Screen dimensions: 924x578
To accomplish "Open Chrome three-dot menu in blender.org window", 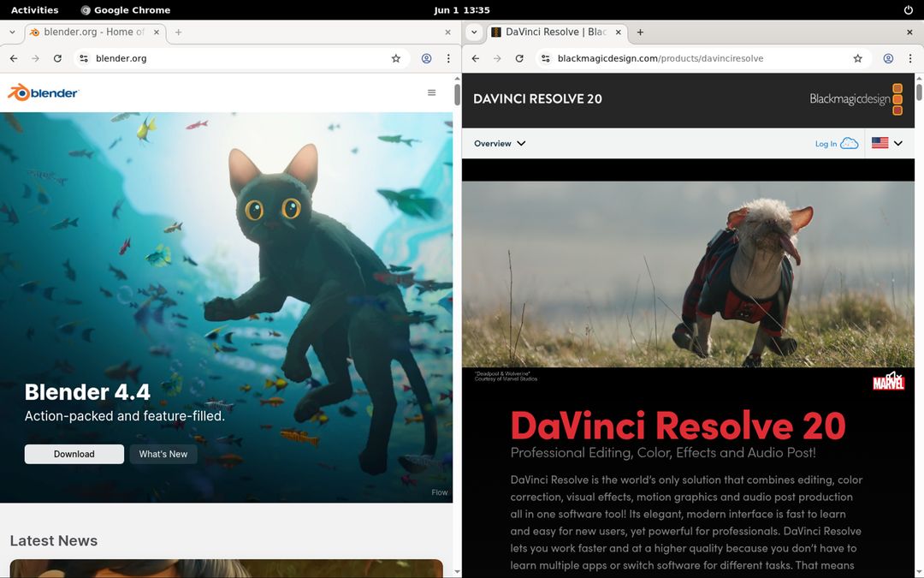I will tap(448, 58).
